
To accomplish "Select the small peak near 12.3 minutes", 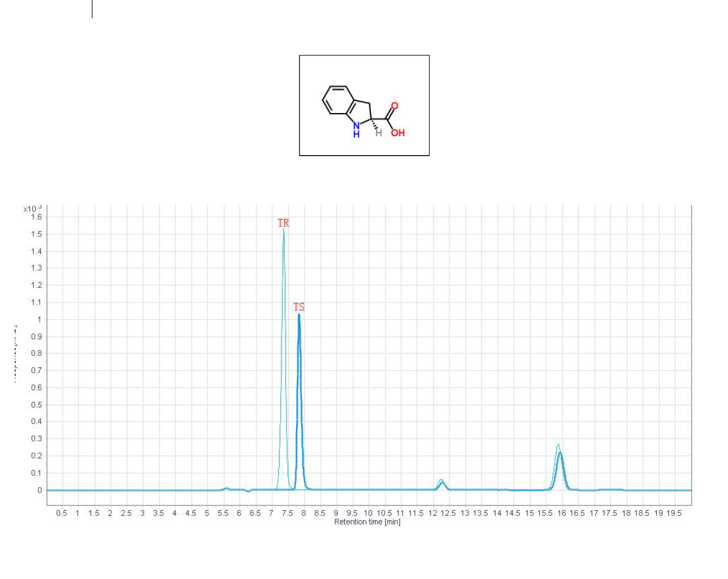I will [442, 483].
